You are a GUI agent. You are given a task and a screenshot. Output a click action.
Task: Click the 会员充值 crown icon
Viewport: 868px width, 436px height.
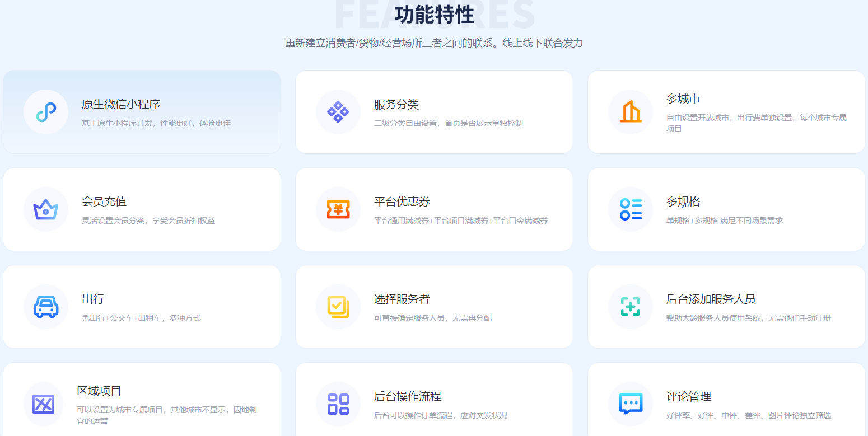[x=46, y=209]
